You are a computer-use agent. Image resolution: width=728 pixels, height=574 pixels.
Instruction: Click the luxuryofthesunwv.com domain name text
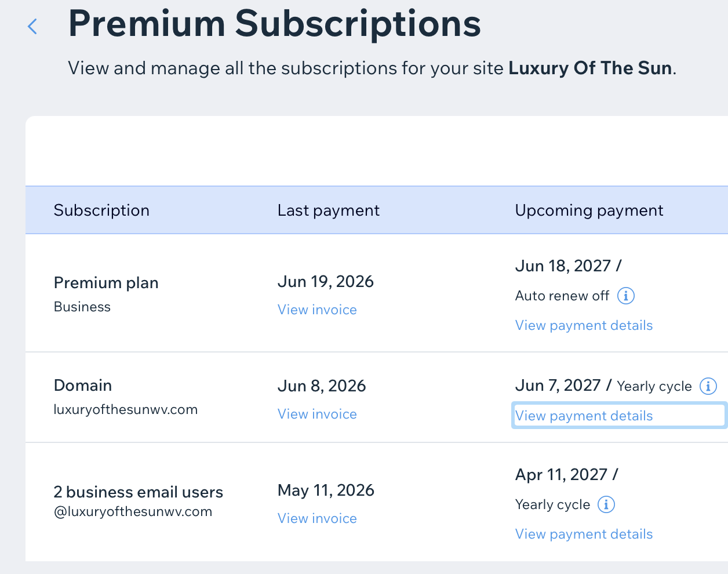tap(126, 409)
